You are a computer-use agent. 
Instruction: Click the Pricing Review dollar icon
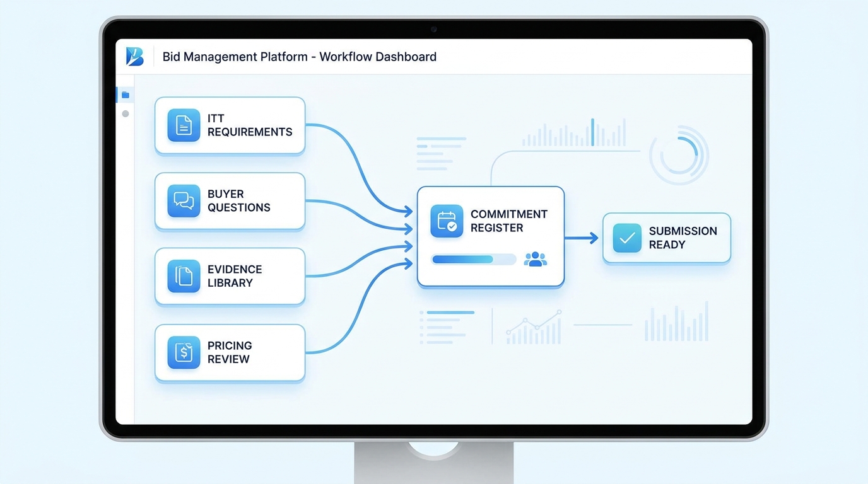point(184,352)
